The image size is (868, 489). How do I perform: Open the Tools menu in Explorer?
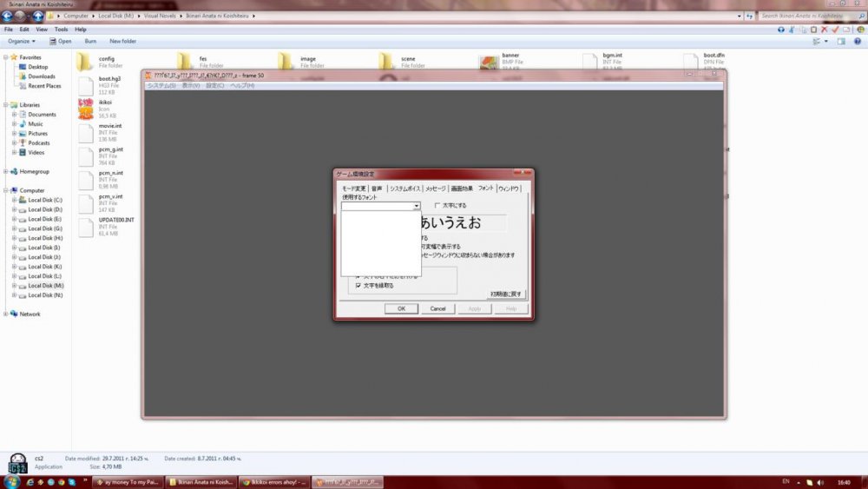pos(61,30)
